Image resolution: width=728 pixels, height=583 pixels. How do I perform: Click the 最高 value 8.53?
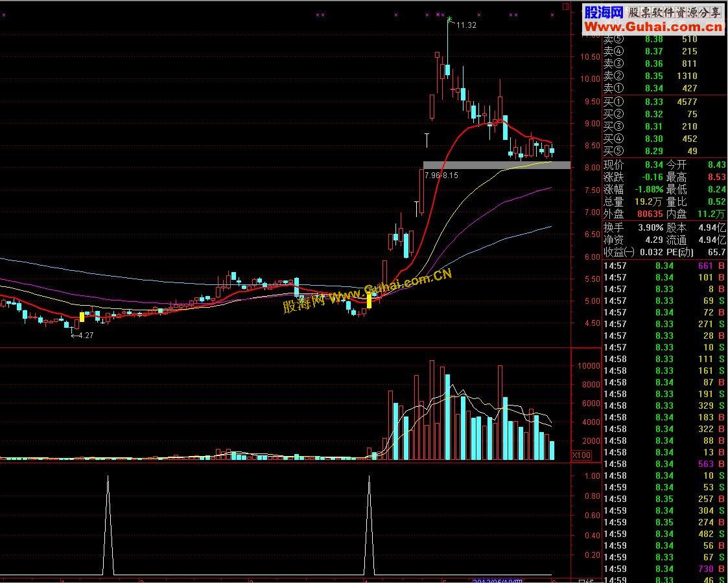pyautogui.click(x=716, y=177)
